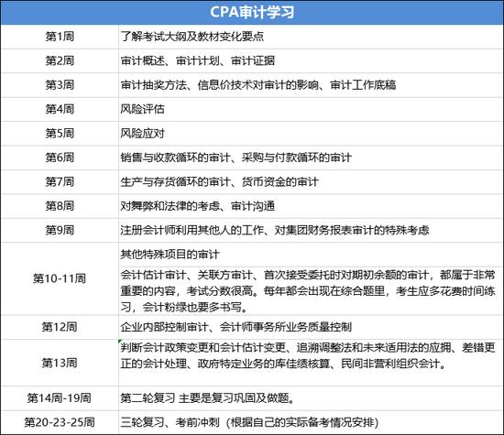Viewport: 504px width, 435px height.
Task: Click the 第9周 row label
Action: pyautogui.click(x=60, y=231)
